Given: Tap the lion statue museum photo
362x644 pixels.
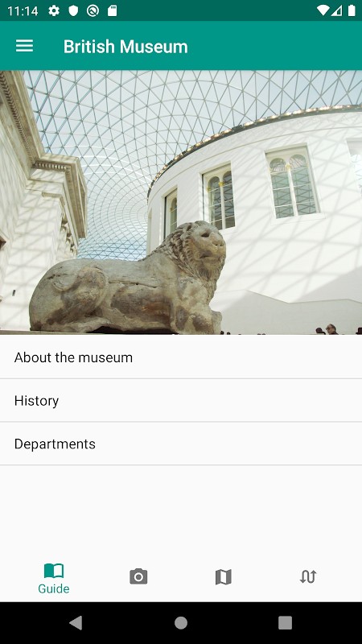Looking at the screenshot, I should tap(181, 203).
